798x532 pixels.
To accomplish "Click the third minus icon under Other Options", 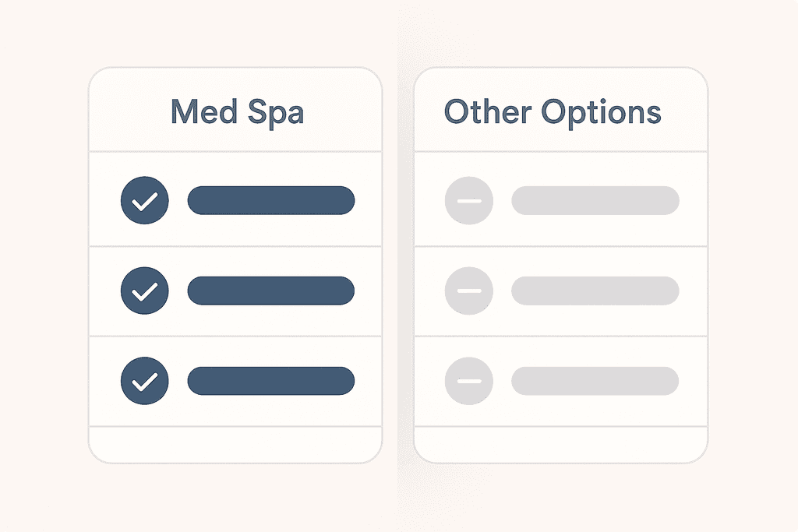I will (x=468, y=381).
